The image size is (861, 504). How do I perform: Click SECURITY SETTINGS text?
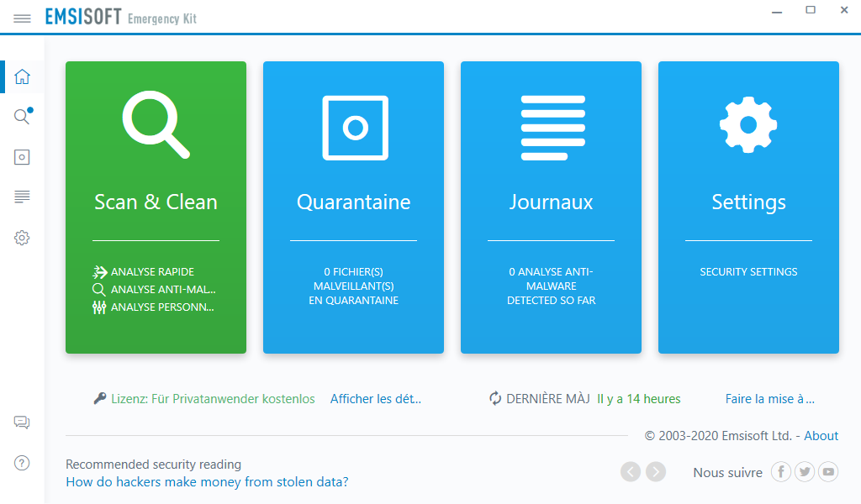pyautogui.click(x=748, y=272)
